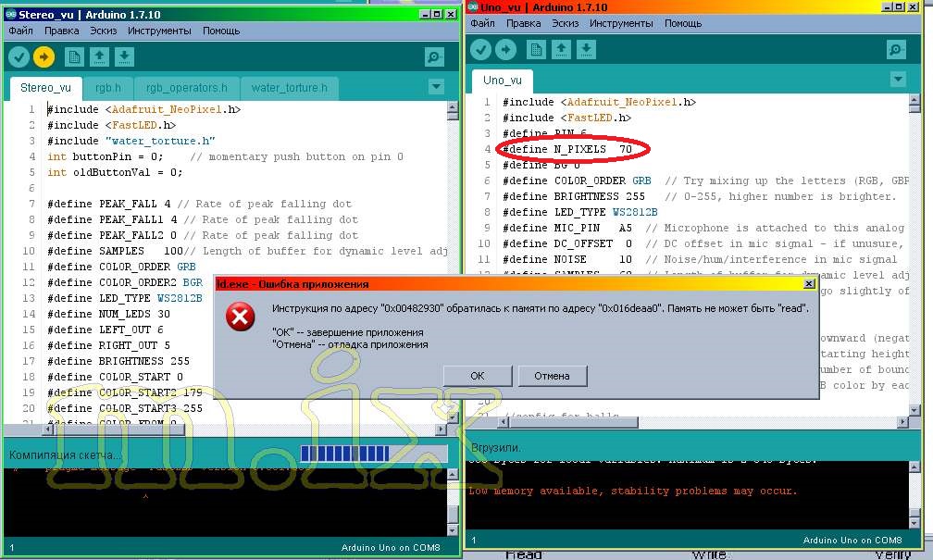Close the ld.exe error dialog
This screenshot has height=560, width=933.
pyautogui.click(x=810, y=284)
